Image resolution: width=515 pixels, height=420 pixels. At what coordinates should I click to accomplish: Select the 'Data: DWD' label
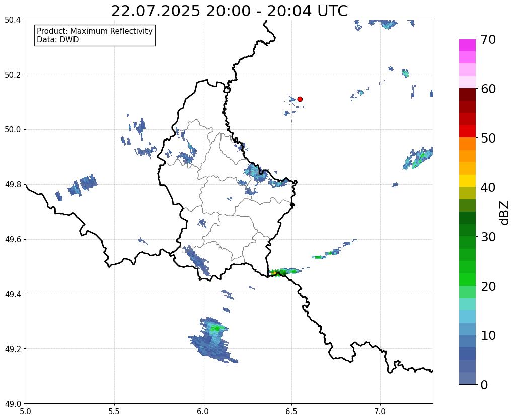click(58, 40)
